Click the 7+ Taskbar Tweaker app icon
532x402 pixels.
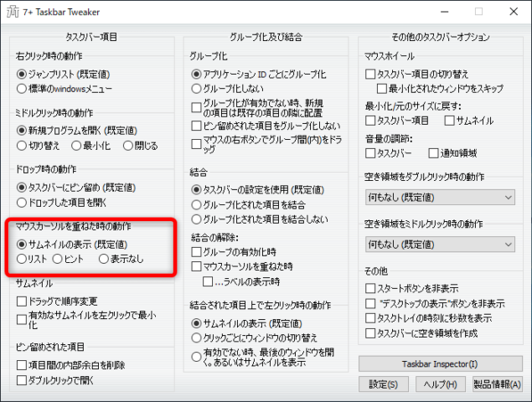pos(13,12)
